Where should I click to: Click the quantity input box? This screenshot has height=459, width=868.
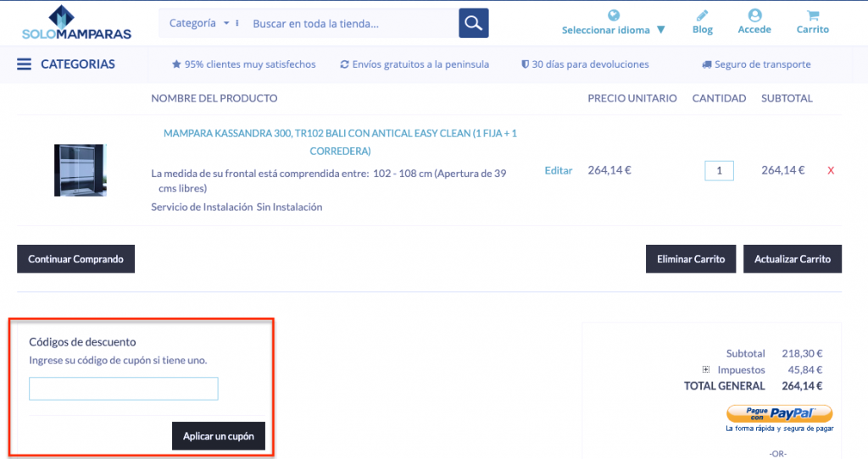click(719, 170)
